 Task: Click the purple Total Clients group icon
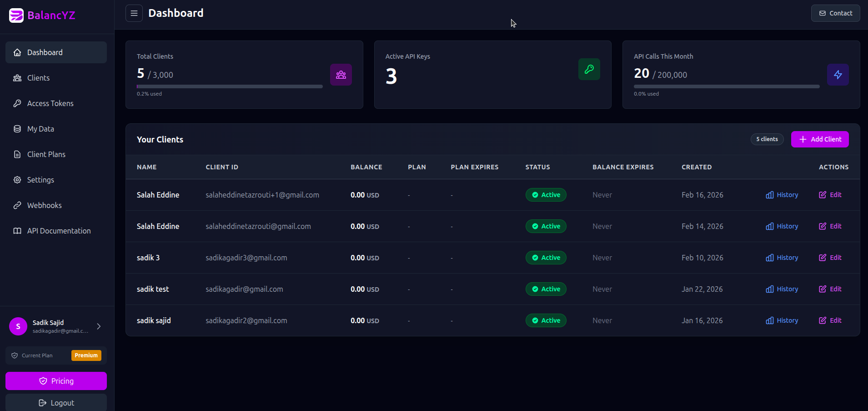[x=341, y=75]
